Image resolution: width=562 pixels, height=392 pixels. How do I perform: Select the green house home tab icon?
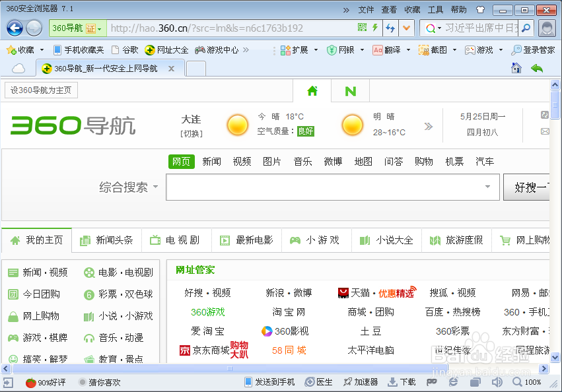click(312, 91)
